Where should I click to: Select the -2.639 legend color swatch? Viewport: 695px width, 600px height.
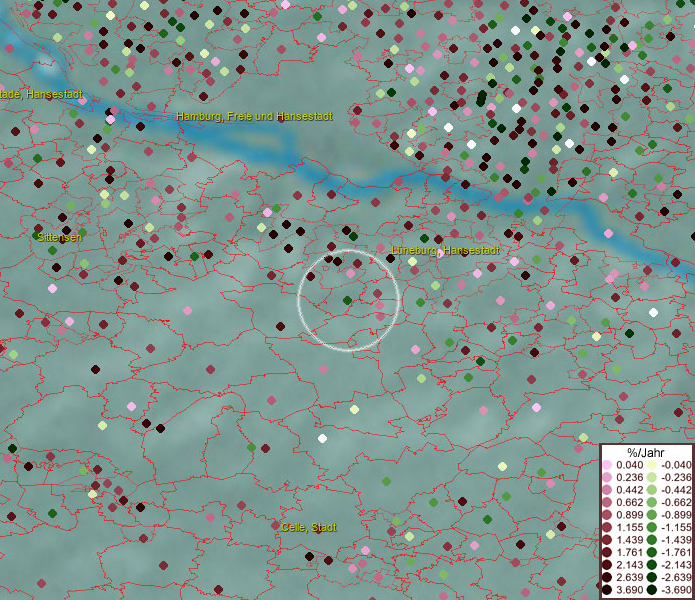(652, 577)
